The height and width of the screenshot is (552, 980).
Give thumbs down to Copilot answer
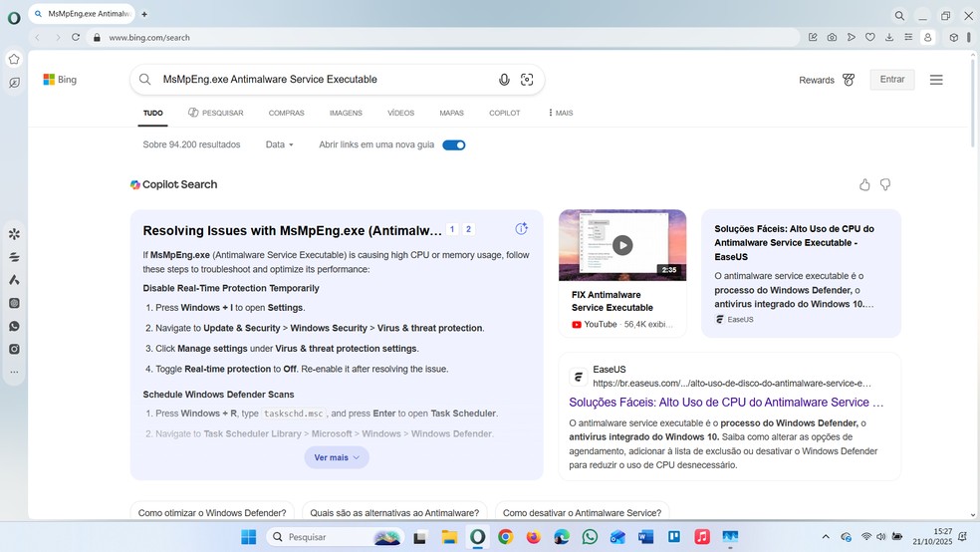coord(885,184)
